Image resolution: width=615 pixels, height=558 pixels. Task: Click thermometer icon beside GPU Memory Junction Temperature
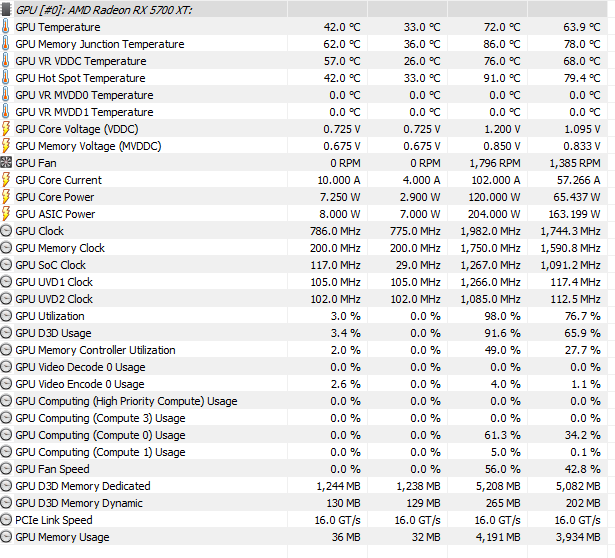[5, 44]
